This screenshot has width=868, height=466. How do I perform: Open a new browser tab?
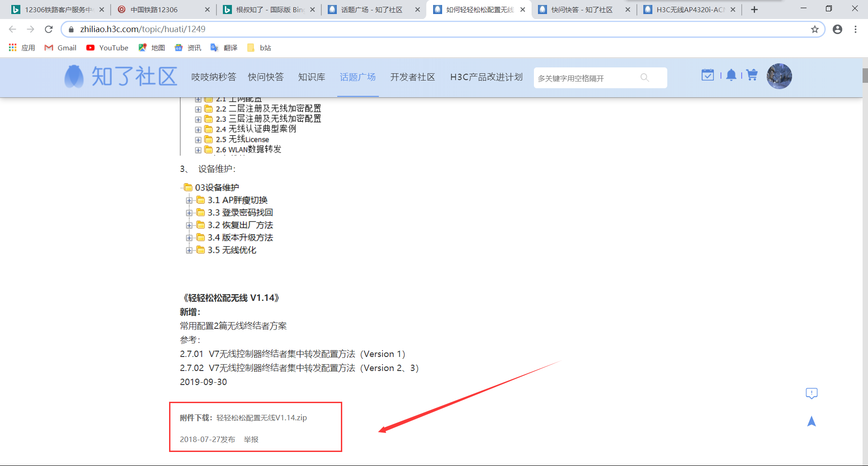click(754, 10)
